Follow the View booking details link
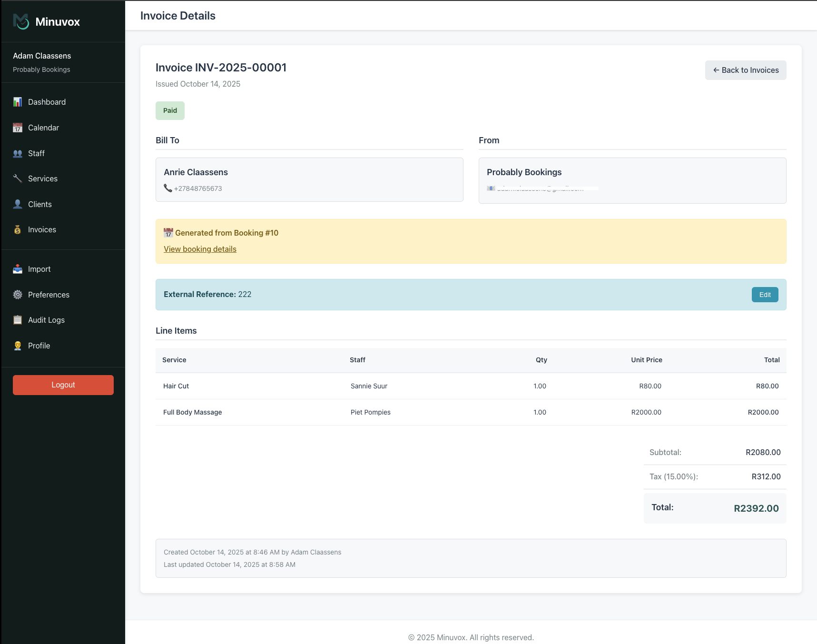Image resolution: width=817 pixels, height=644 pixels. click(x=200, y=249)
